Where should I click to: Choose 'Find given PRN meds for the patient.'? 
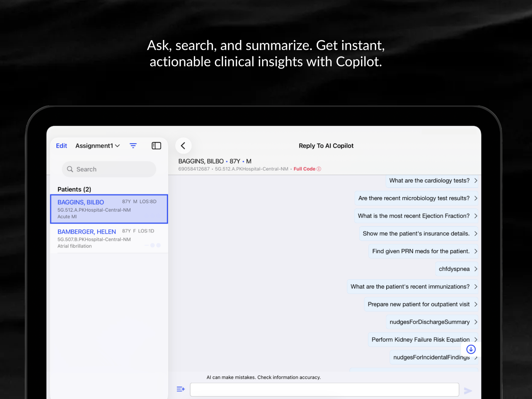click(421, 251)
